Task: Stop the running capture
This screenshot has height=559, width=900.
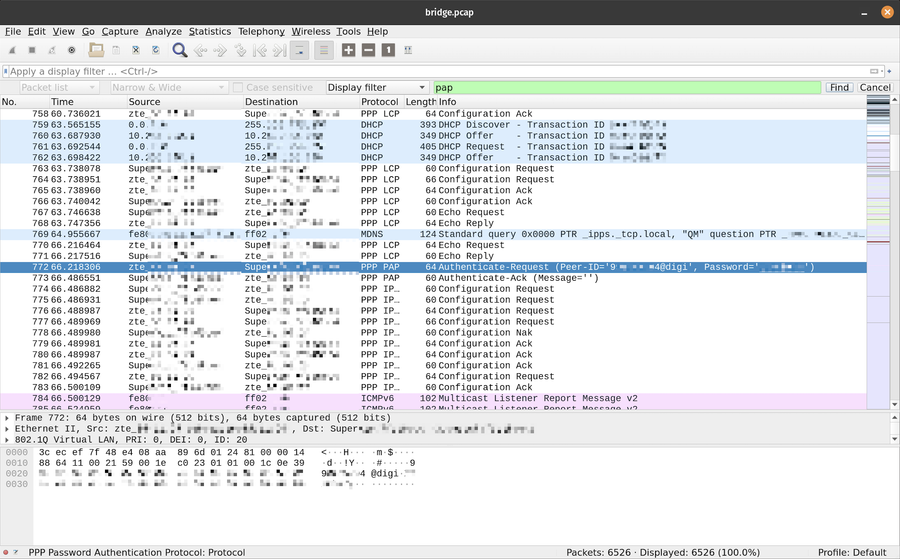Action: [32, 51]
